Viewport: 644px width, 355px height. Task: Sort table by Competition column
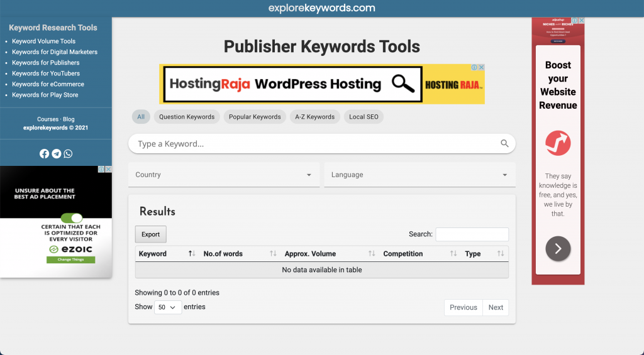[x=420, y=254]
